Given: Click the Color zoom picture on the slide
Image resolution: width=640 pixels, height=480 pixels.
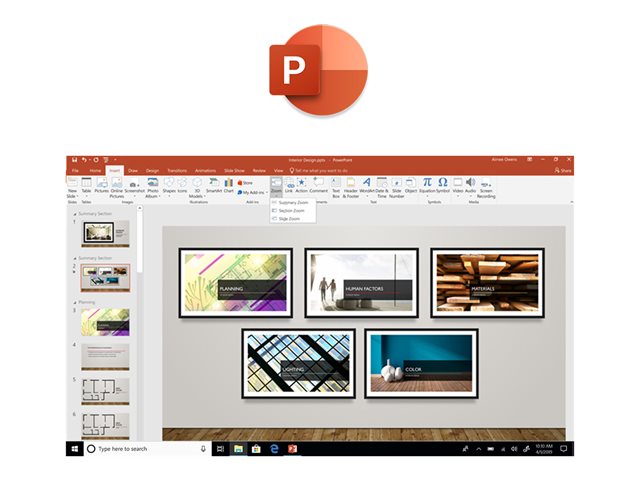Looking at the screenshot, I should coord(421,363).
